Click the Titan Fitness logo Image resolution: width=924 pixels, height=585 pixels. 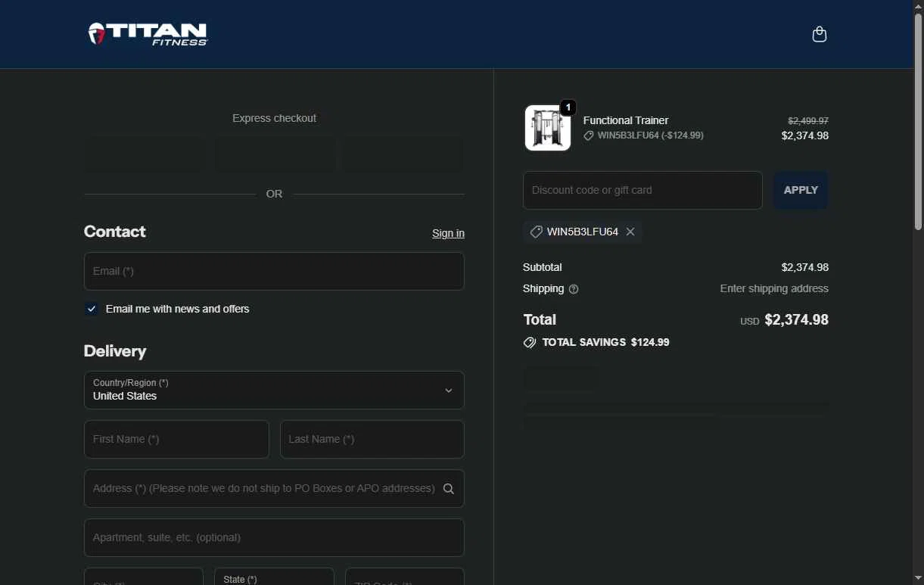(148, 34)
